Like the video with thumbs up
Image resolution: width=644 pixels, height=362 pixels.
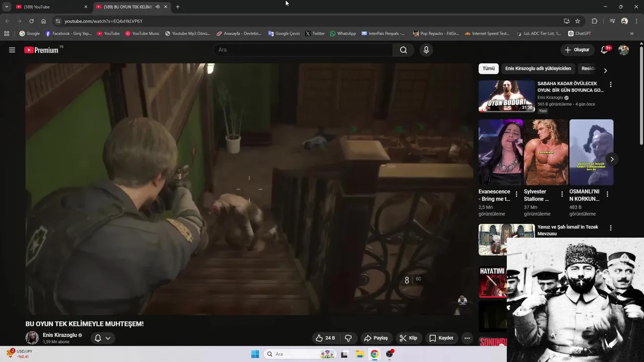[x=325, y=338]
